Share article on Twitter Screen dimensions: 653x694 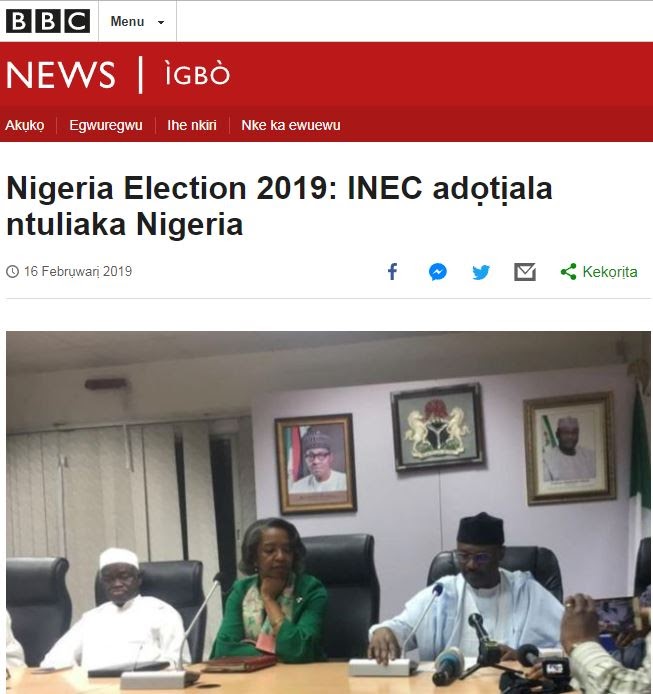point(481,272)
